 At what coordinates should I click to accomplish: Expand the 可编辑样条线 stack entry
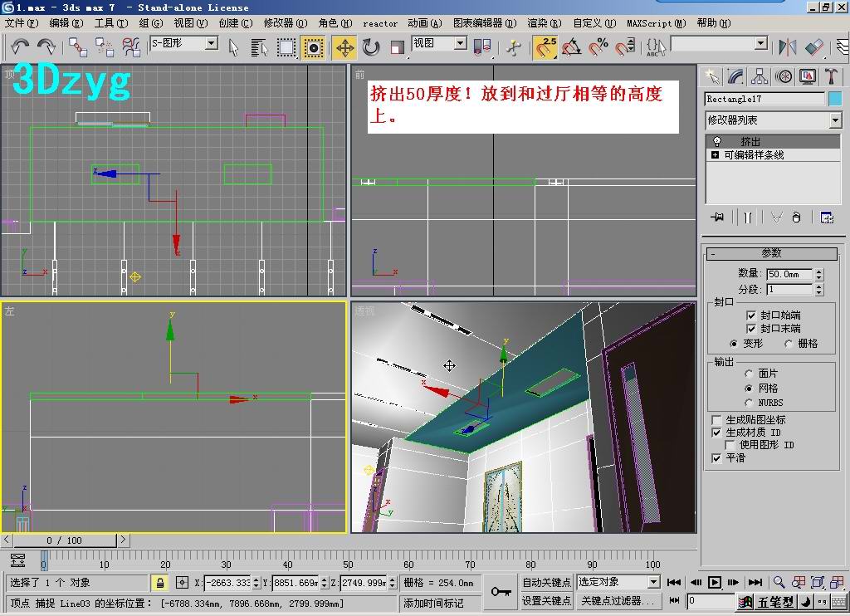715,155
